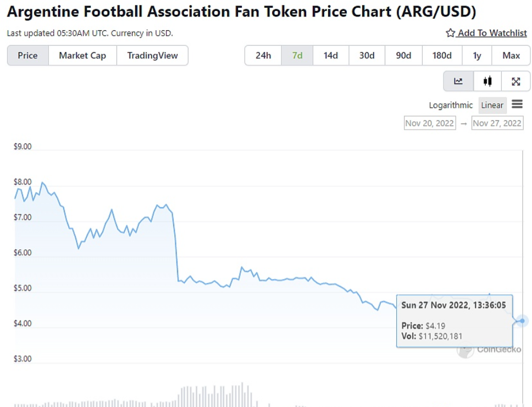Image resolution: width=532 pixels, height=407 pixels.
Task: Select Logarithmic scale
Action: [451, 105]
